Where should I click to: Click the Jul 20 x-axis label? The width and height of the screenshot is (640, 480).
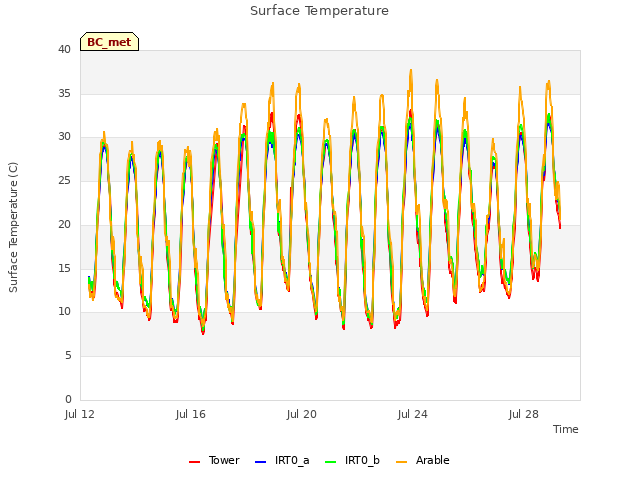(x=302, y=415)
